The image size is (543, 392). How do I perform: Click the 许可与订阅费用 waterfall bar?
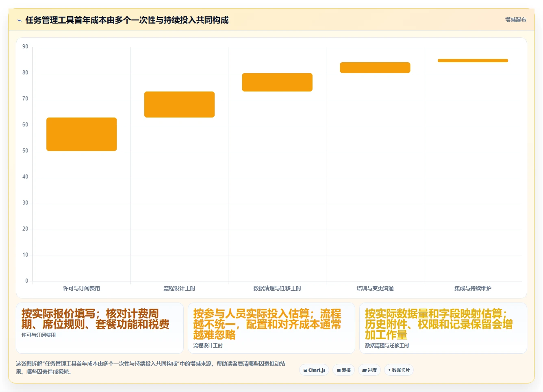point(82,134)
